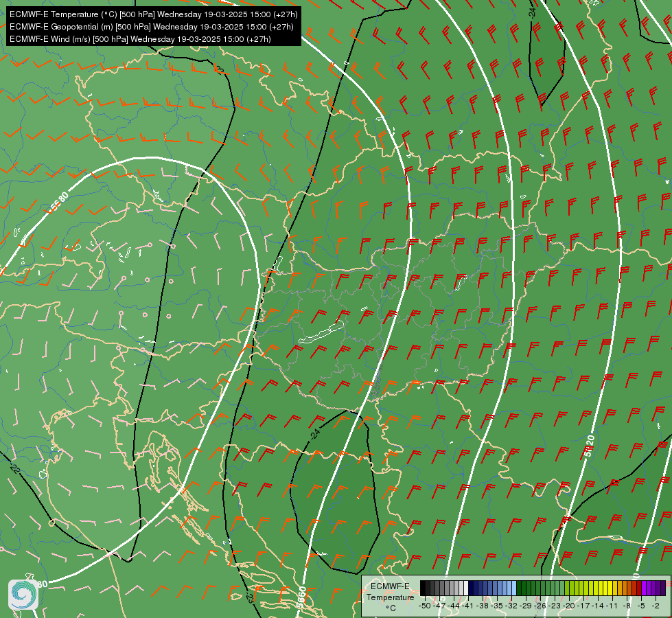Click the -5 legend tick label
The width and height of the screenshot is (672, 618).
pyautogui.click(x=640, y=606)
